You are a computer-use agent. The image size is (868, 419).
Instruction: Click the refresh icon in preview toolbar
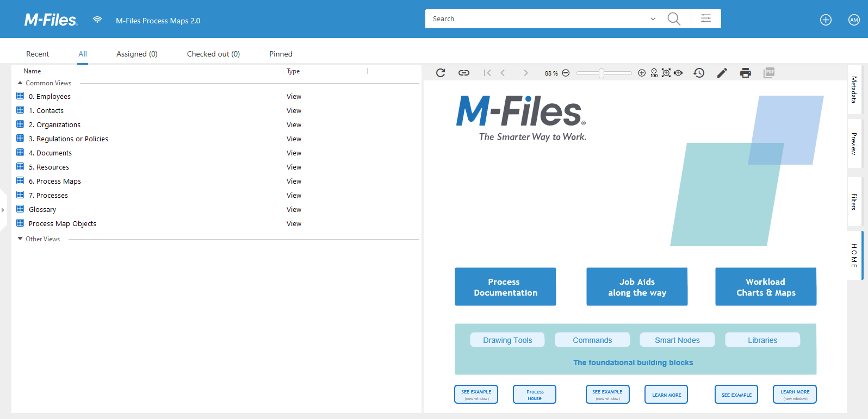441,73
